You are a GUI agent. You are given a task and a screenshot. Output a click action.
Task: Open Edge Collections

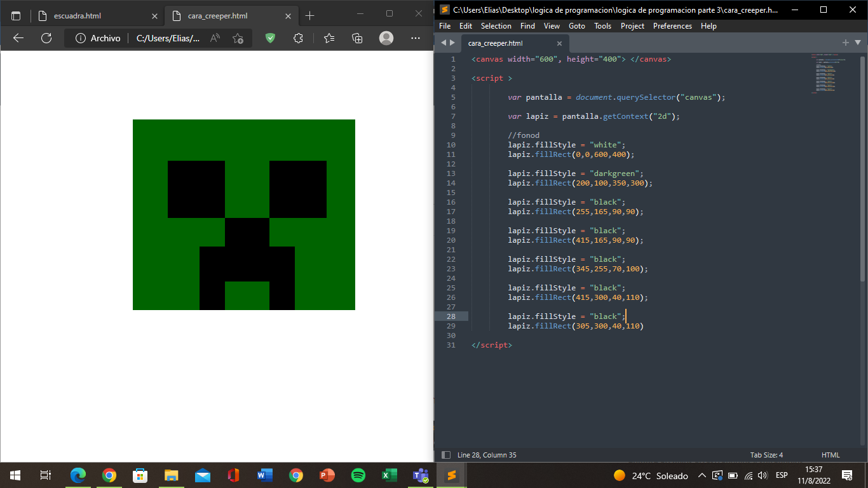tap(357, 38)
